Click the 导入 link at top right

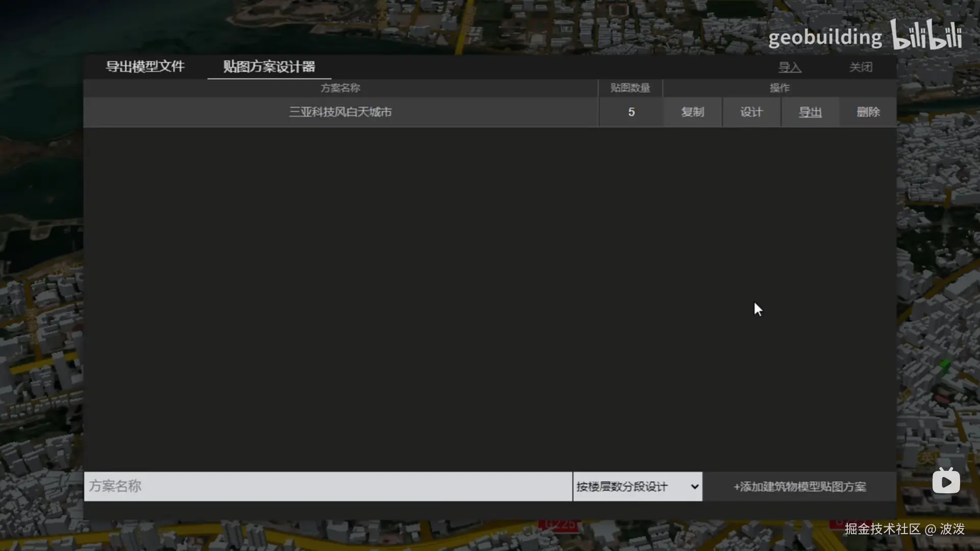tap(789, 67)
